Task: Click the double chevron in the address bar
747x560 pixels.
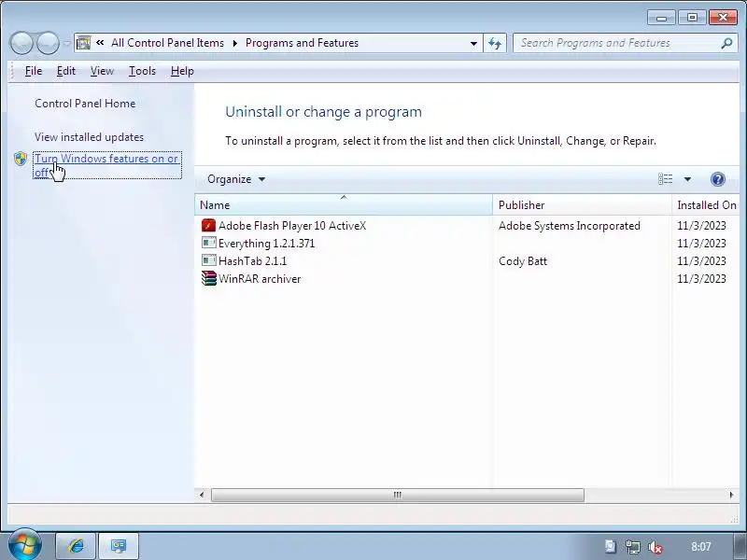Action: point(100,42)
